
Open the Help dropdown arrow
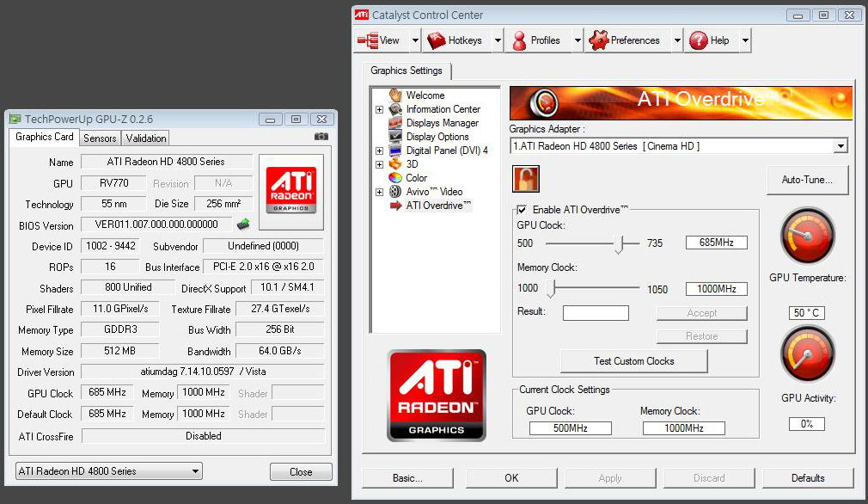point(745,40)
